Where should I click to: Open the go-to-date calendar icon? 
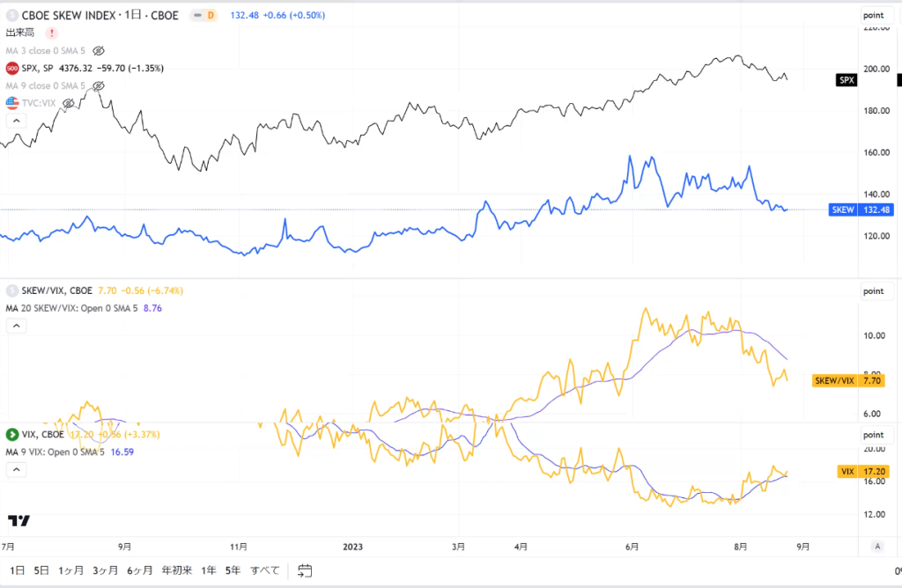click(x=305, y=570)
